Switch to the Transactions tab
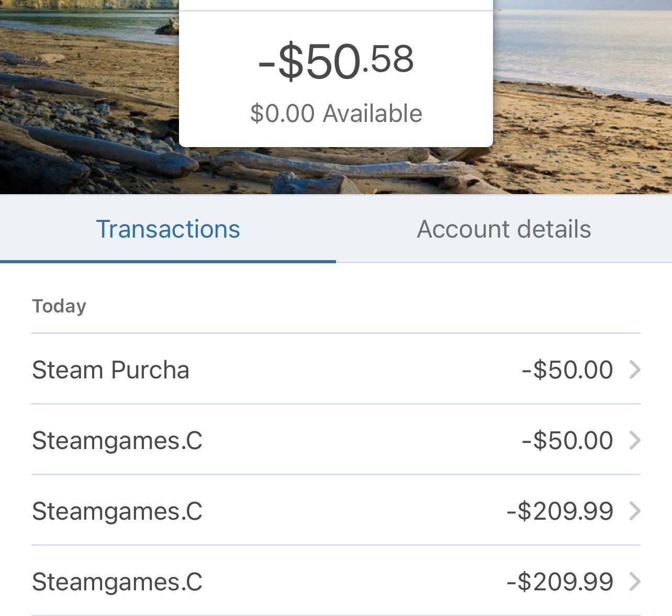The height and width of the screenshot is (616, 672). click(168, 229)
